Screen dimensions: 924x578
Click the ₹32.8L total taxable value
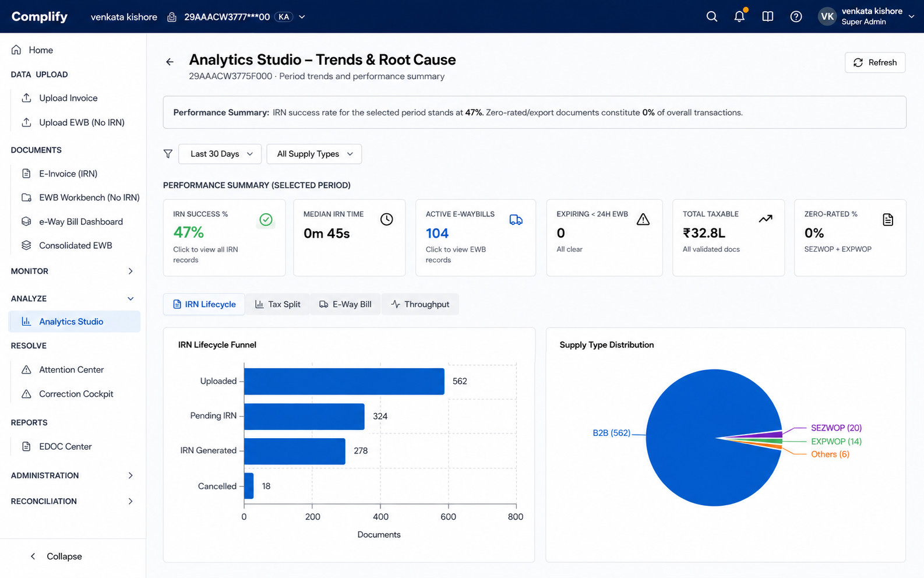pyautogui.click(x=704, y=233)
